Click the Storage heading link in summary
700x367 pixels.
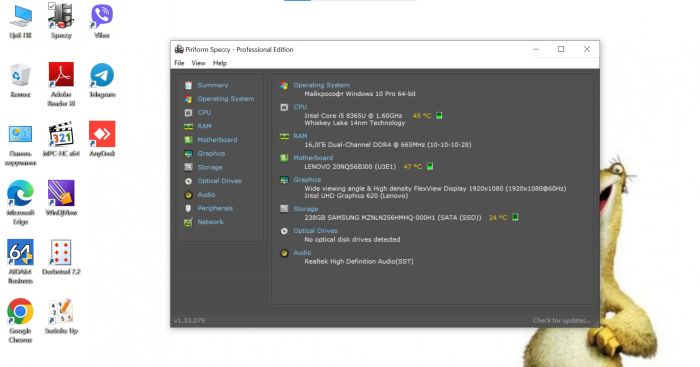[x=306, y=209]
